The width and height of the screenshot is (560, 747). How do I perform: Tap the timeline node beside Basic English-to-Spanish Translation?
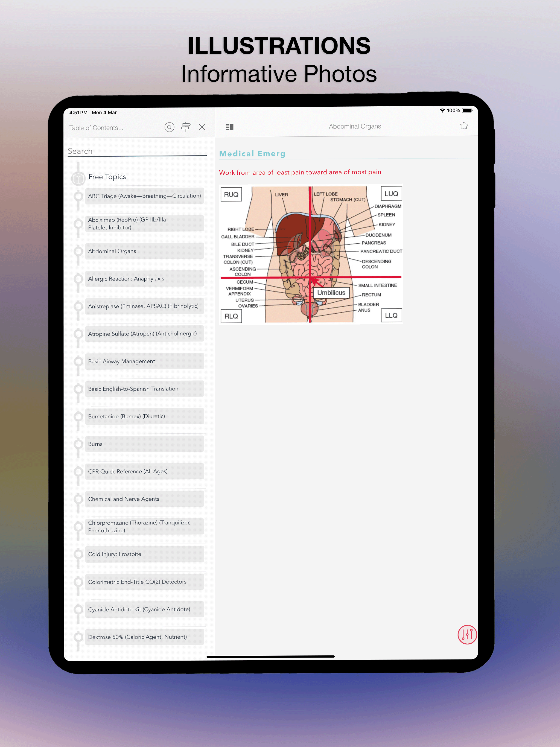pyautogui.click(x=78, y=389)
